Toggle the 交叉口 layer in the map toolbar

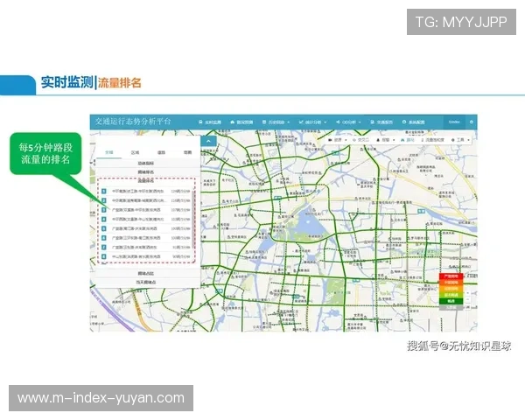(x=360, y=140)
